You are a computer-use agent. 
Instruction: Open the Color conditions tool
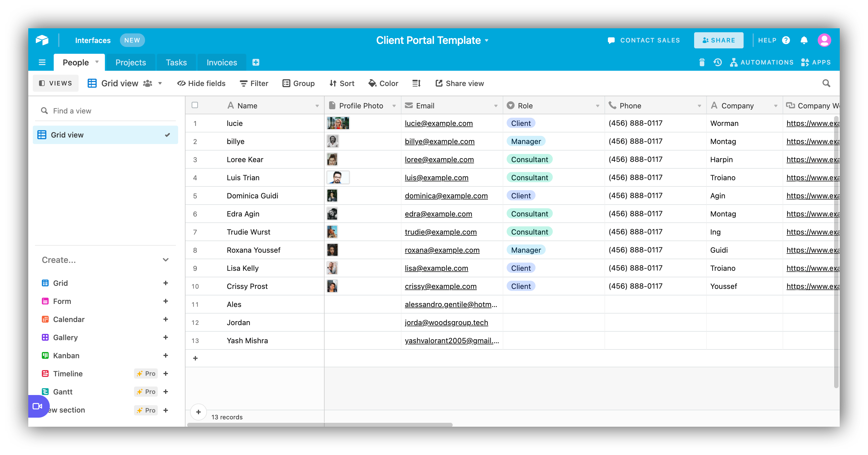click(383, 83)
